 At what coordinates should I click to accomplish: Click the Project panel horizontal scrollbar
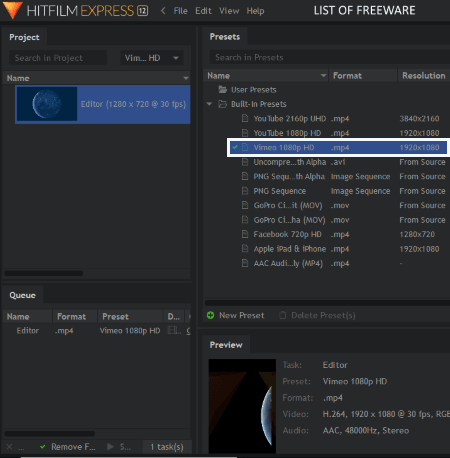pos(43,273)
